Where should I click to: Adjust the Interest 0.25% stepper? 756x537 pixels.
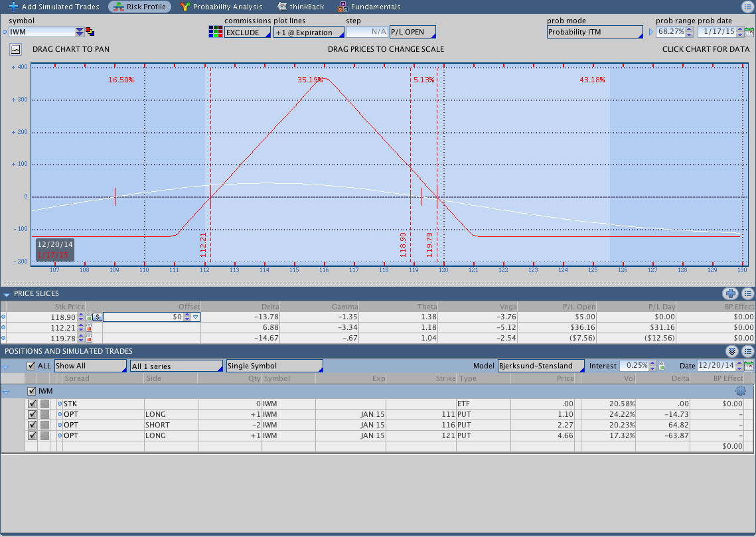coord(653,366)
